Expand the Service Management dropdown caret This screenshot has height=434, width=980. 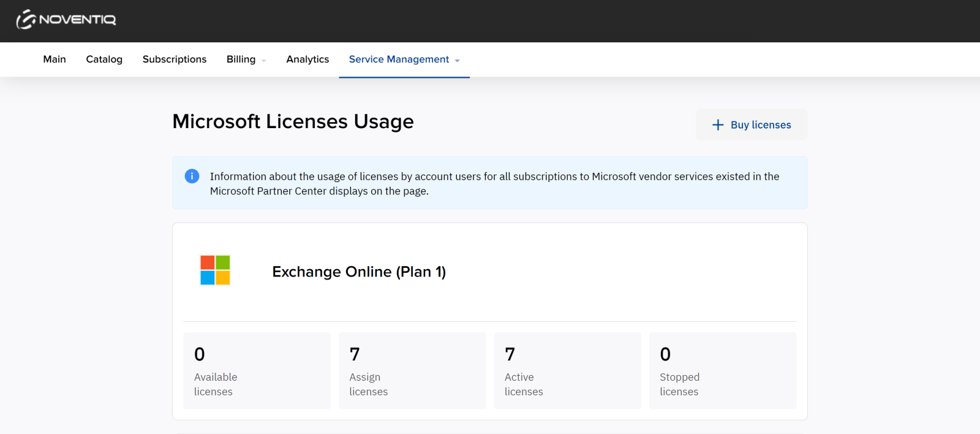point(458,61)
